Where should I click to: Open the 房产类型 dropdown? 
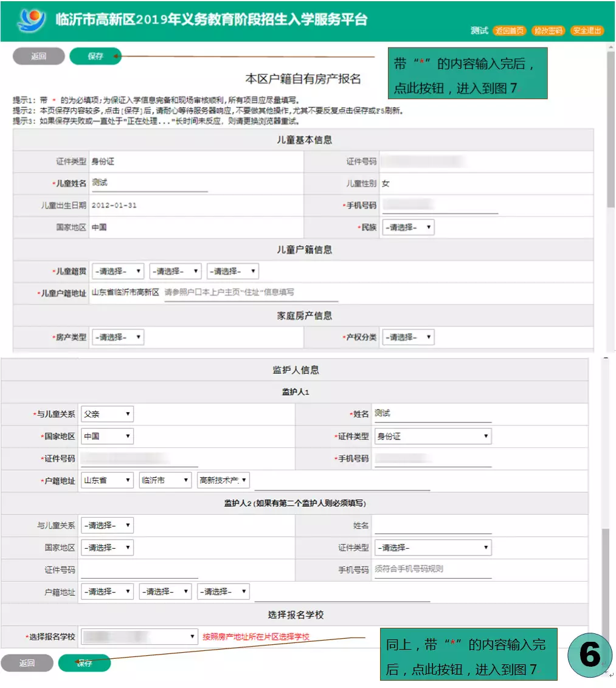(118, 337)
